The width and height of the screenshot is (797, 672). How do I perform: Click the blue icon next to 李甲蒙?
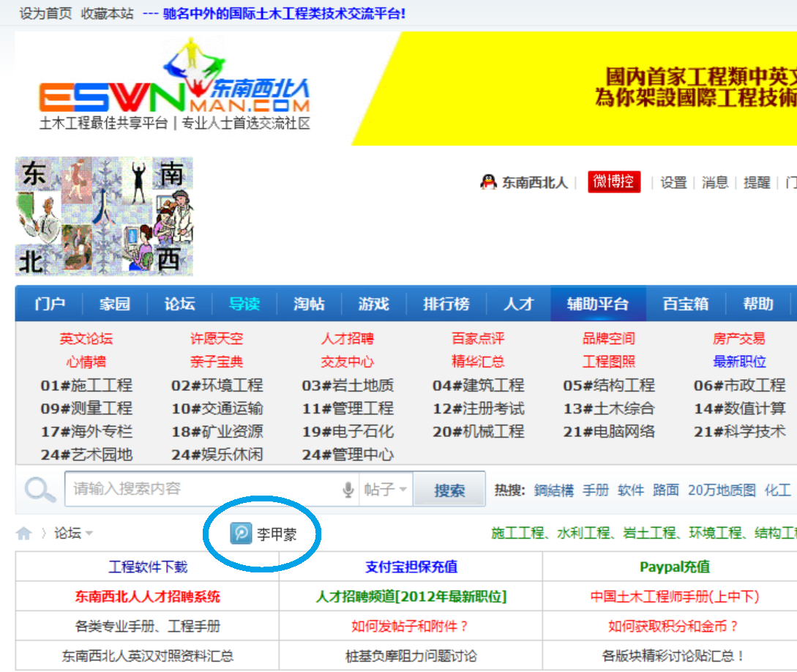(x=241, y=533)
